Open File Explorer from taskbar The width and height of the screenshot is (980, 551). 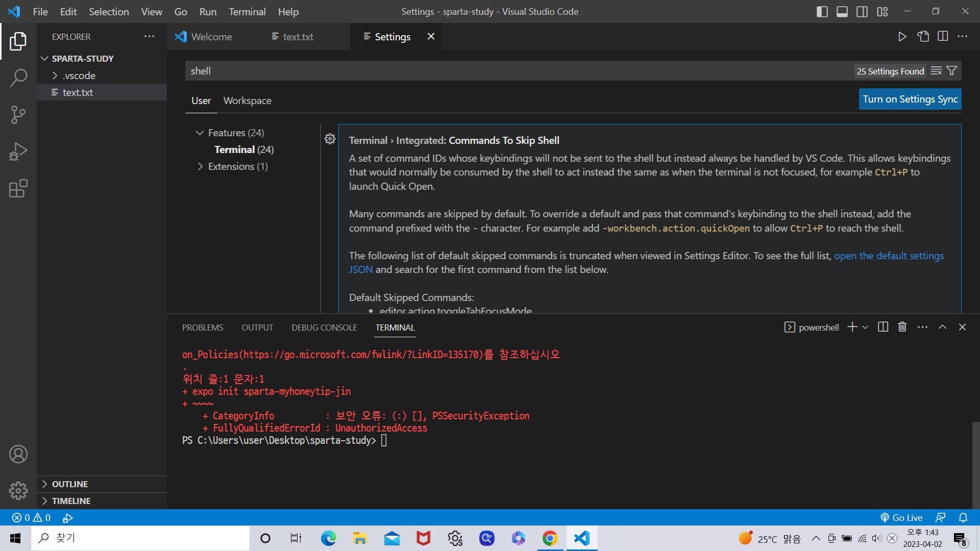point(360,538)
